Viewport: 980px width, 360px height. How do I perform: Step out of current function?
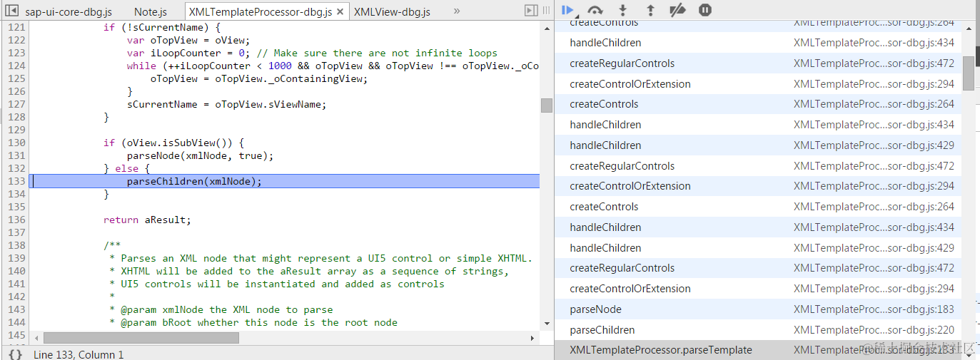650,10
